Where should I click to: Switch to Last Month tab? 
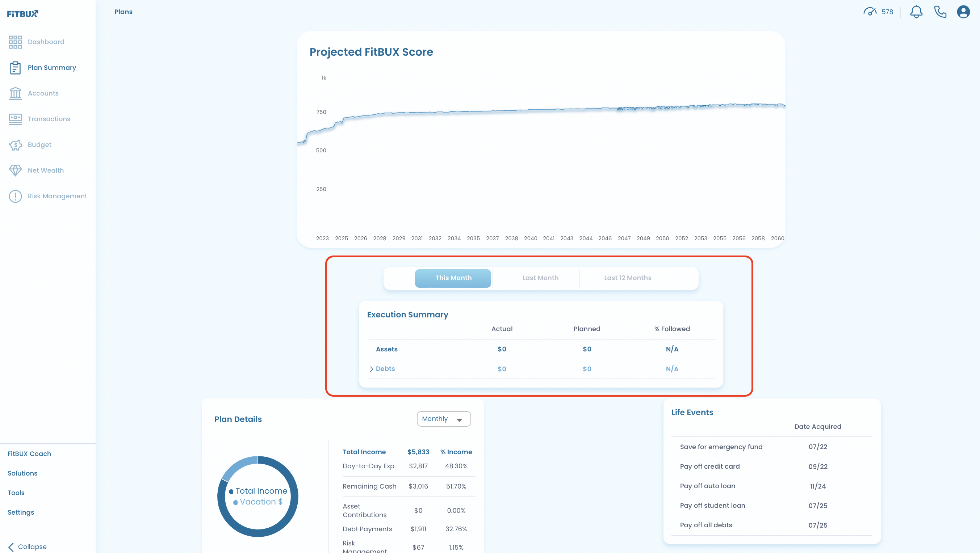tap(540, 278)
